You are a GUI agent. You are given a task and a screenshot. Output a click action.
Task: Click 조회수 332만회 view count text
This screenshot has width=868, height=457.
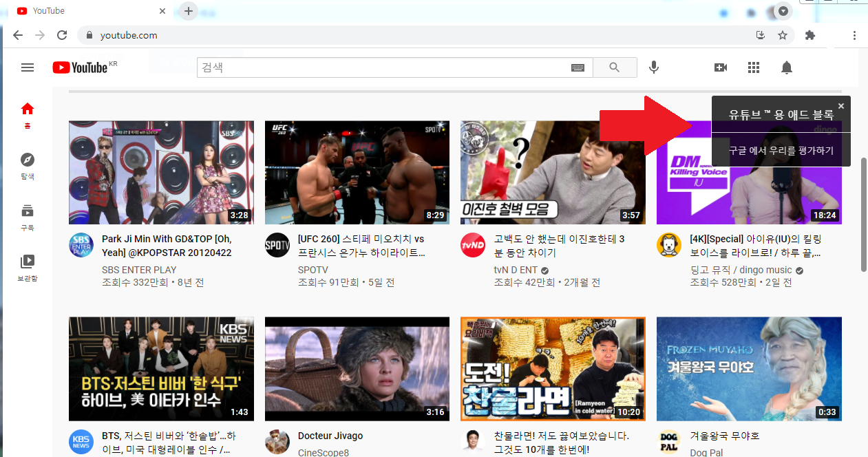135,282
